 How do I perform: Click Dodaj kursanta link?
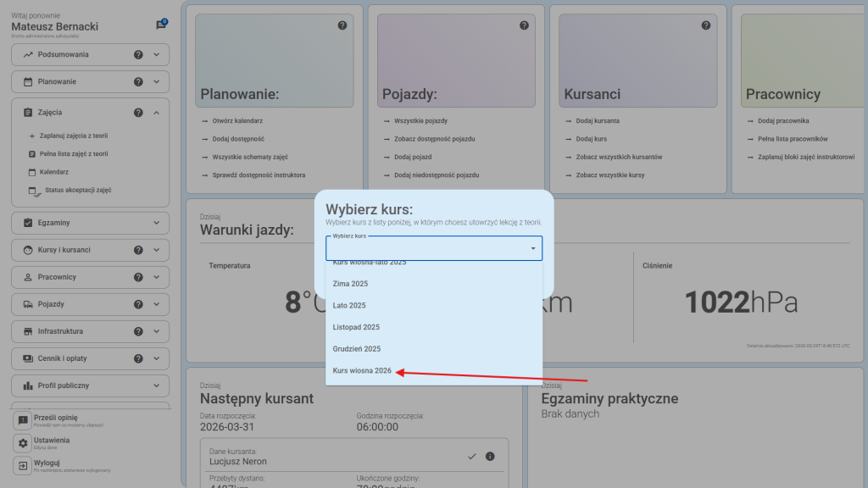point(597,121)
